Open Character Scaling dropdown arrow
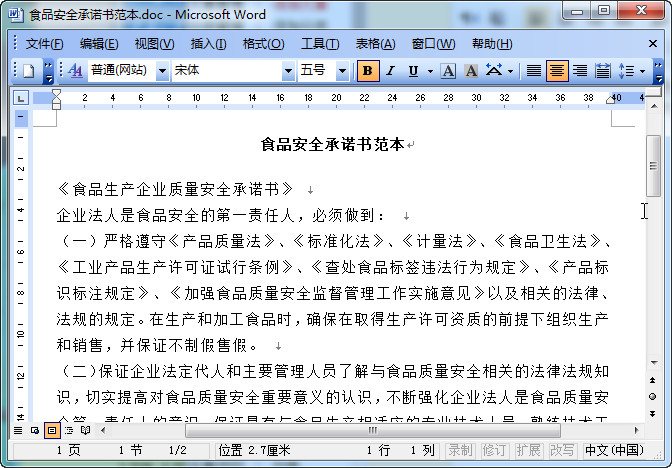The image size is (672, 468). (x=510, y=71)
